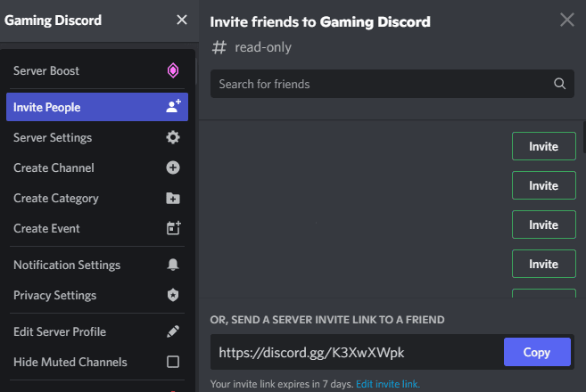Click the Privacy Settings shield icon

[x=173, y=295]
